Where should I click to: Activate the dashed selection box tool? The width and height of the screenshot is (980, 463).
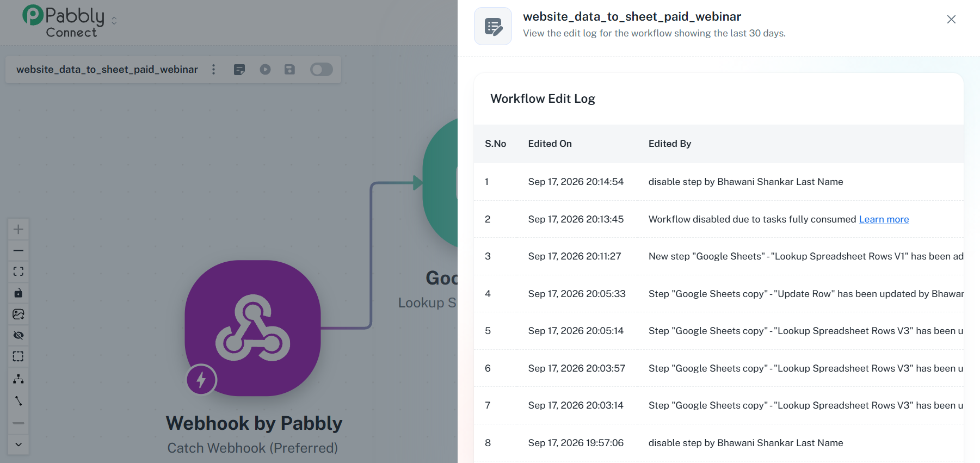(19, 356)
